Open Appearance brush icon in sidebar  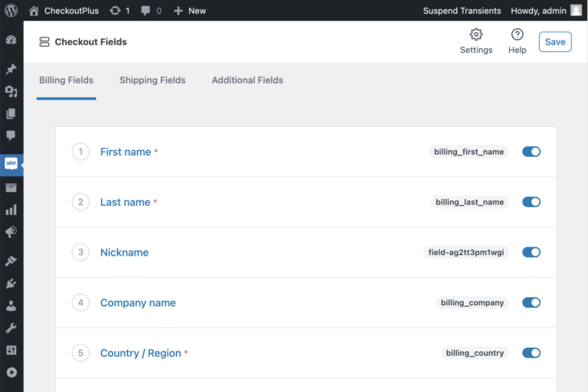coord(11,261)
